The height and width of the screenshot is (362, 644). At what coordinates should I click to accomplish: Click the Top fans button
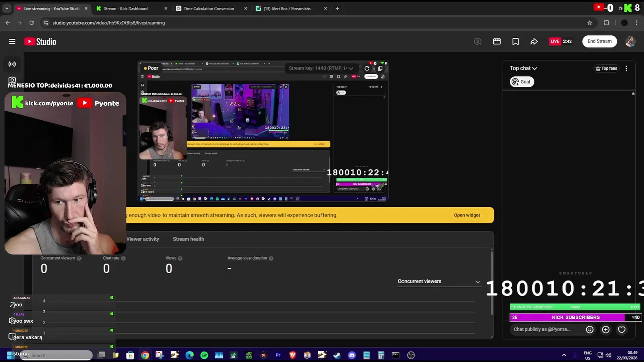tap(606, 68)
